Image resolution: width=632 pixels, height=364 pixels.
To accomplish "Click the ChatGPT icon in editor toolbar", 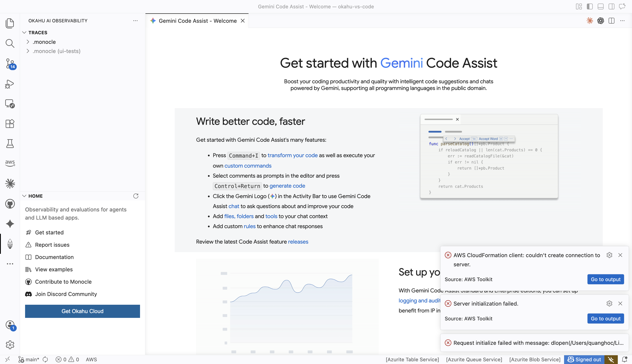I will (600, 21).
